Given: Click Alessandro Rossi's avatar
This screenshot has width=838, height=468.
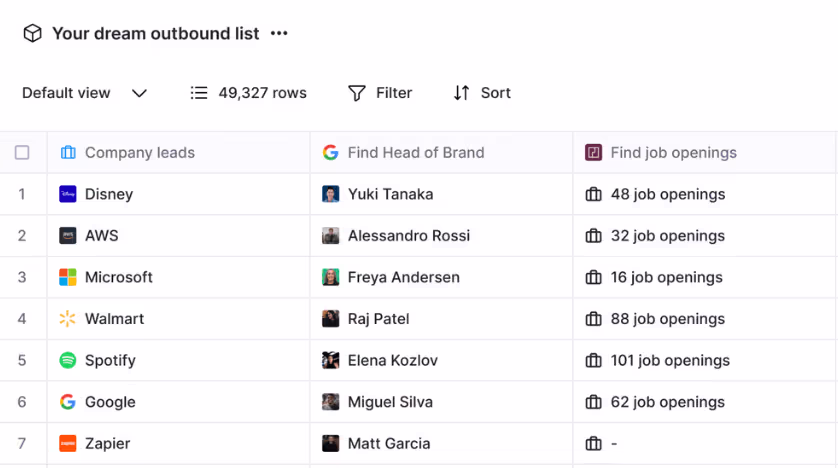Looking at the screenshot, I should pyautogui.click(x=330, y=236).
